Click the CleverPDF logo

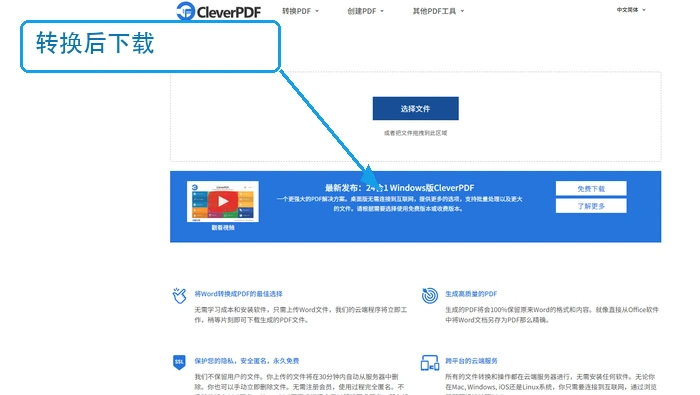(219, 11)
